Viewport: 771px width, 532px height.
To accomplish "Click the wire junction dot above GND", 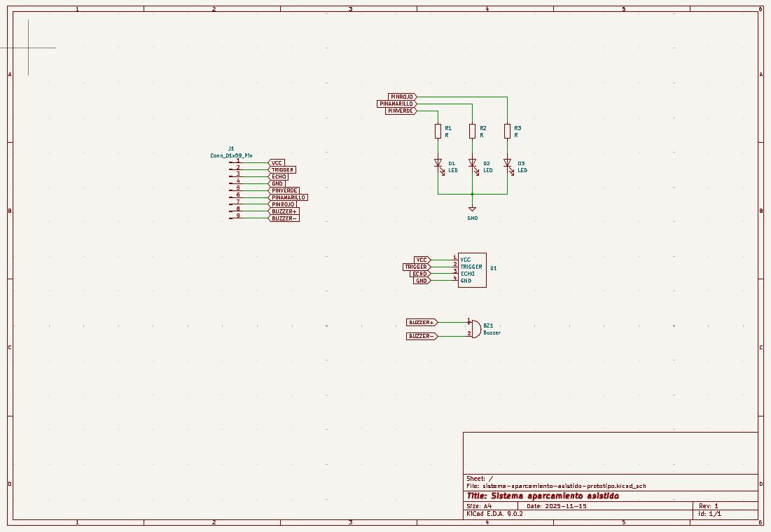I will point(473,194).
